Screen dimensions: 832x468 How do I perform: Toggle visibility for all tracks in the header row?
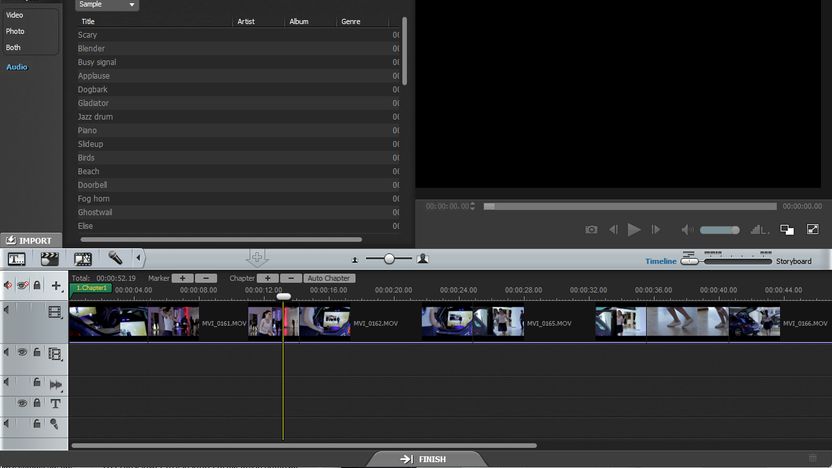click(x=22, y=285)
